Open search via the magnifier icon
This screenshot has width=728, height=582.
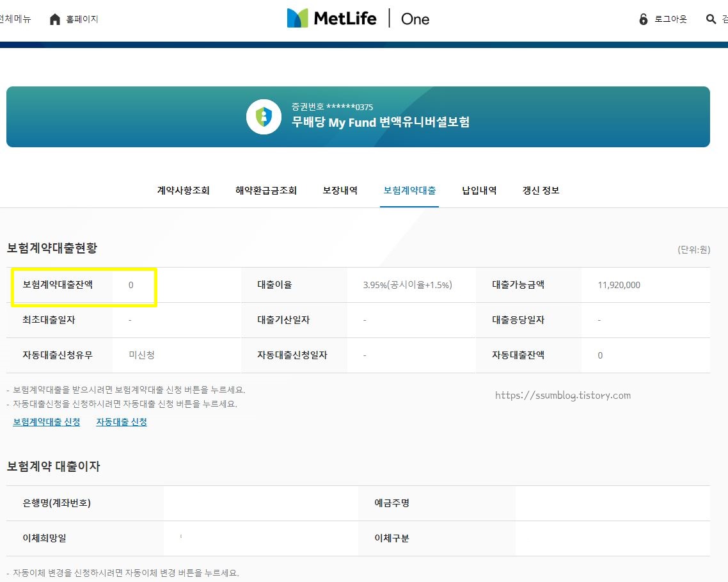pyautogui.click(x=711, y=19)
